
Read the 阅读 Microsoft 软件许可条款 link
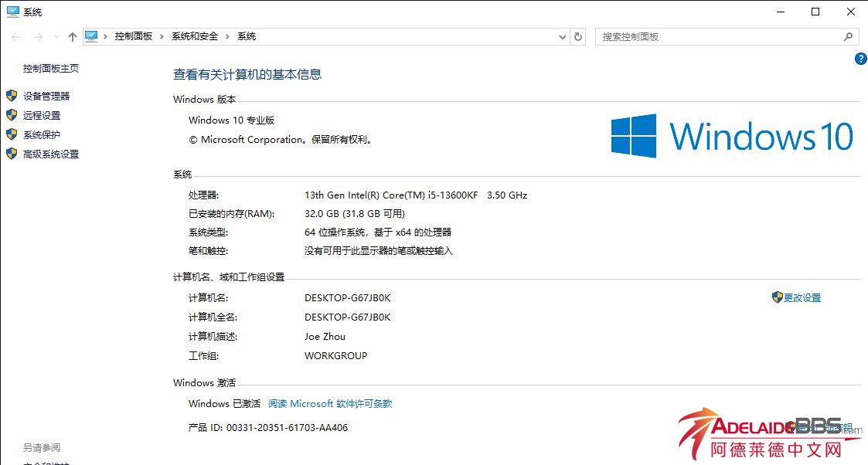(x=330, y=403)
